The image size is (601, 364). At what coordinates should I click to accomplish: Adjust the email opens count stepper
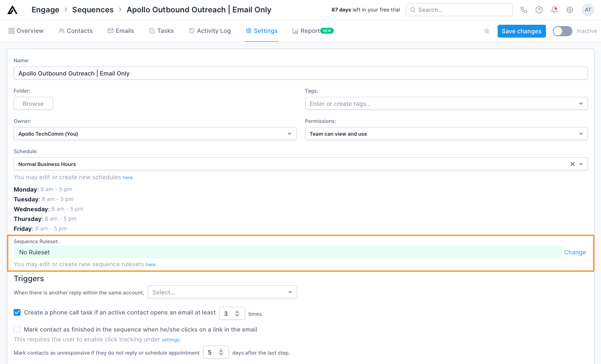[x=237, y=314]
